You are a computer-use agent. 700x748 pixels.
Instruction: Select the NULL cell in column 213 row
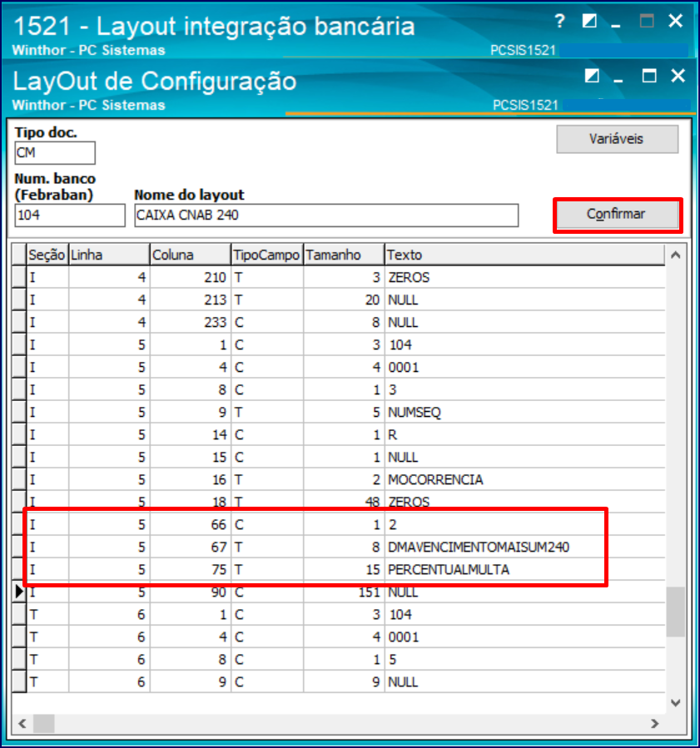[x=525, y=300]
